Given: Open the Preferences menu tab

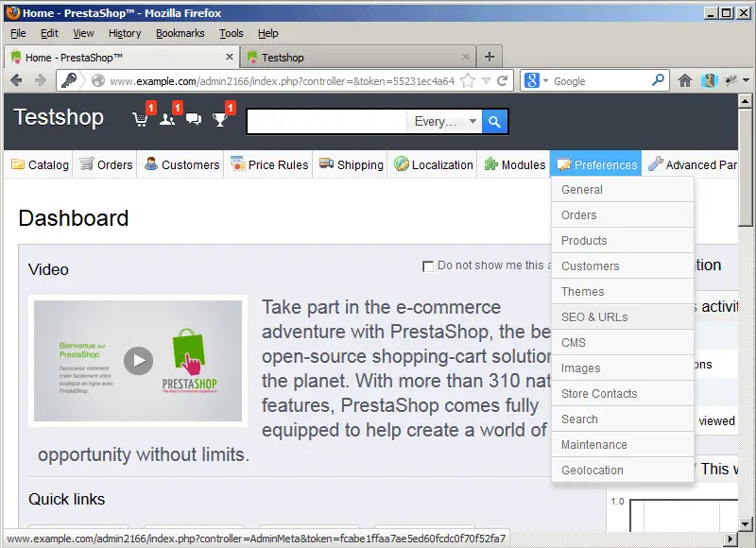Looking at the screenshot, I should point(596,164).
